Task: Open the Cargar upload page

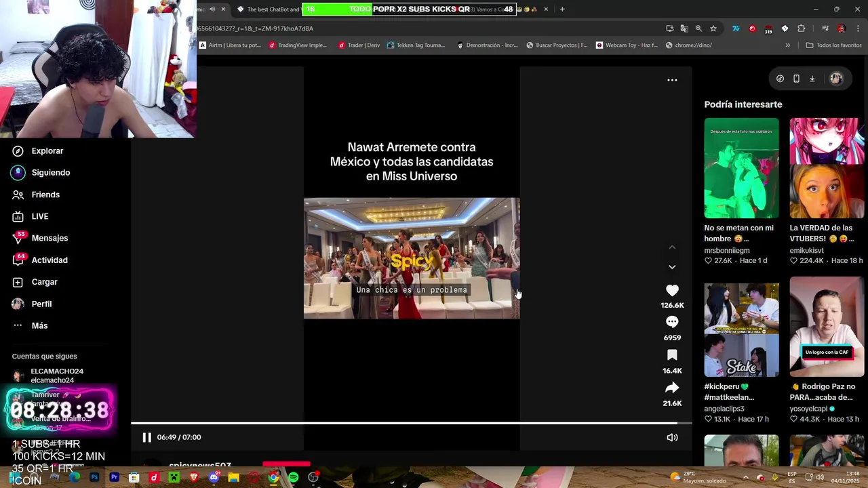Action: [x=35, y=282]
